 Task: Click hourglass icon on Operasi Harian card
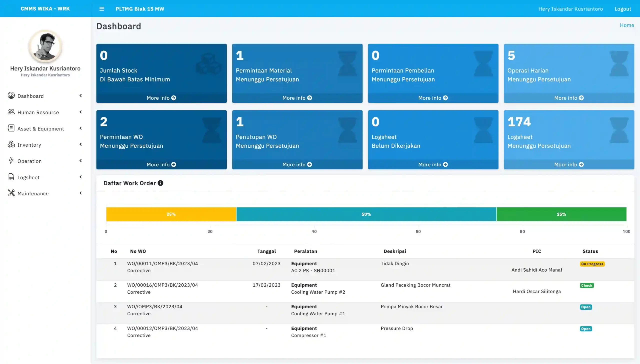tap(619, 63)
